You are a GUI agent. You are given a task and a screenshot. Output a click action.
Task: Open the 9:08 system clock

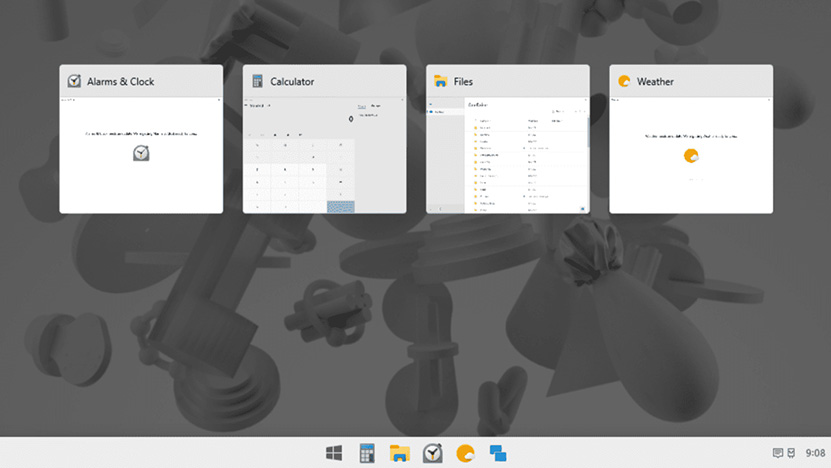tap(815, 453)
